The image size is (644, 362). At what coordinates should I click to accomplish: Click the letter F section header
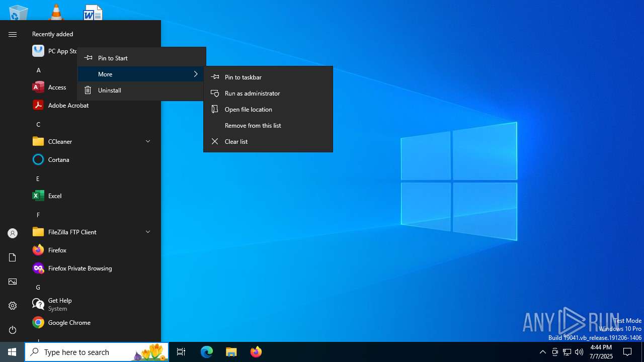click(38, 215)
